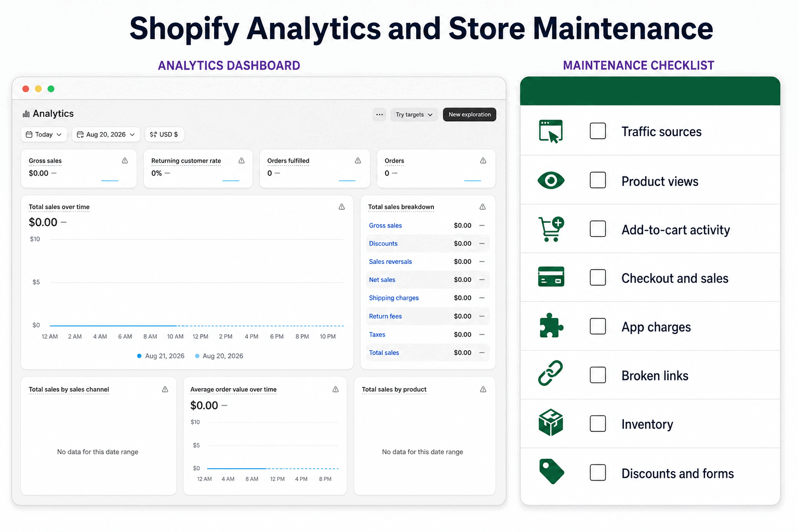The width and height of the screenshot is (798, 532).
Task: Click the Inventory box icon
Action: pyautogui.click(x=551, y=422)
